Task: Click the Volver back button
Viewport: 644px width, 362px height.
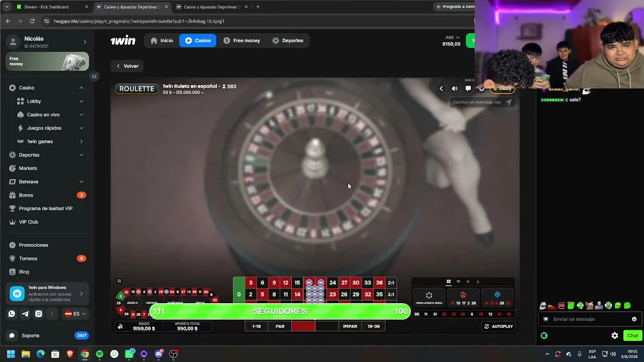Action: [127, 66]
